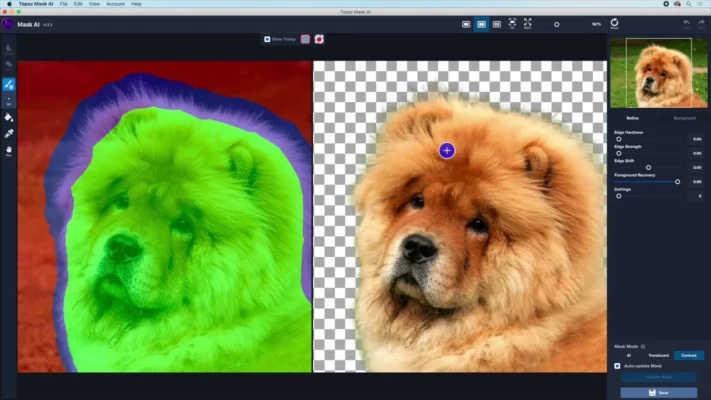Viewport: 711px width, 400px height.
Task: Select the Pan hand tool
Action: [9, 151]
